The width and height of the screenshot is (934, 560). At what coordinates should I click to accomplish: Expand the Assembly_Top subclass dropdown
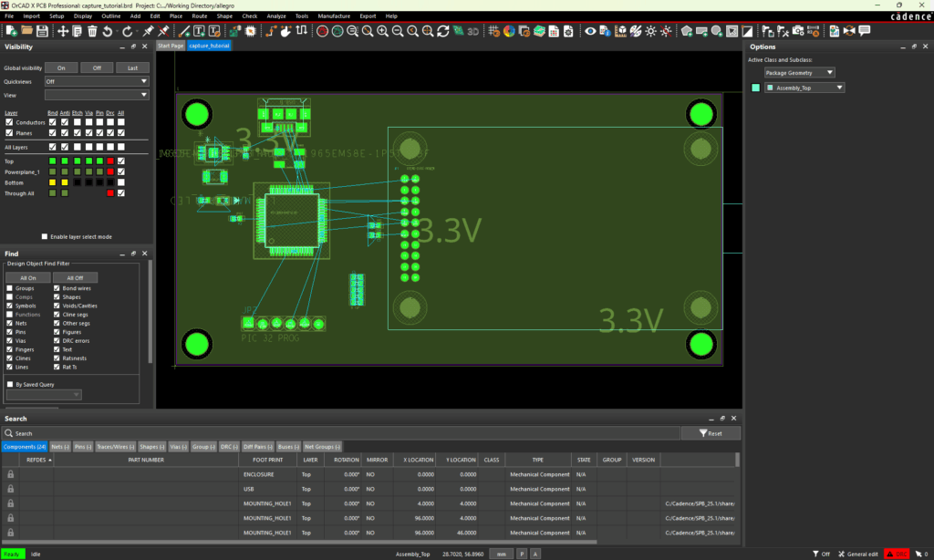804,88
